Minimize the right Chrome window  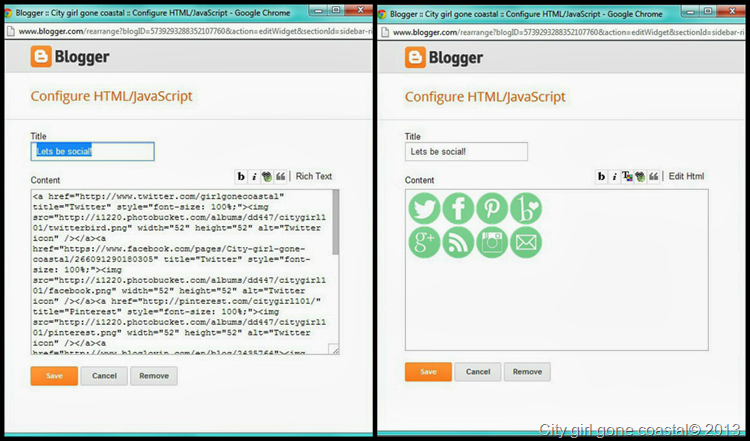[691, 11]
